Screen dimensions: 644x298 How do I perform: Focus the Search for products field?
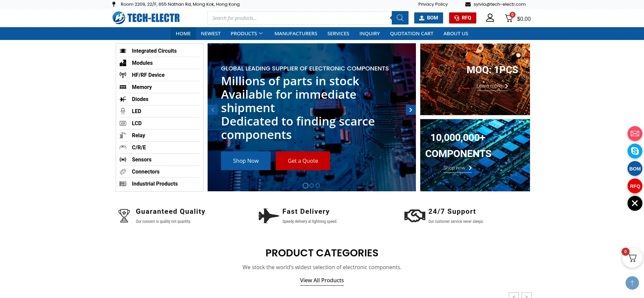pyautogui.click(x=299, y=18)
